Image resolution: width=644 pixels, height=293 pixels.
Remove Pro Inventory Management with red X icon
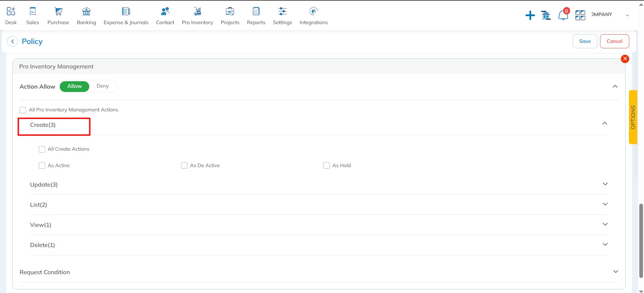[x=625, y=59]
